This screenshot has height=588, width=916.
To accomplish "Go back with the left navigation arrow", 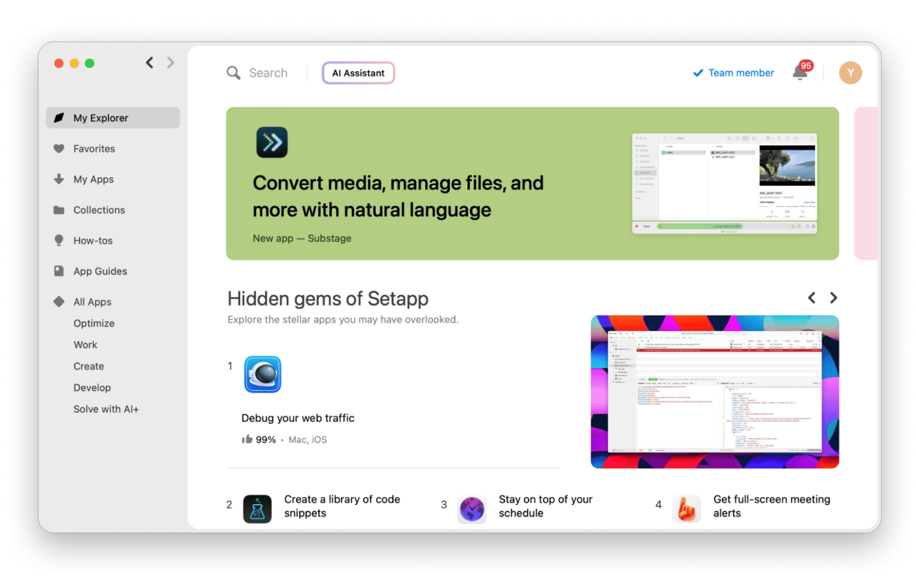I will click(150, 63).
